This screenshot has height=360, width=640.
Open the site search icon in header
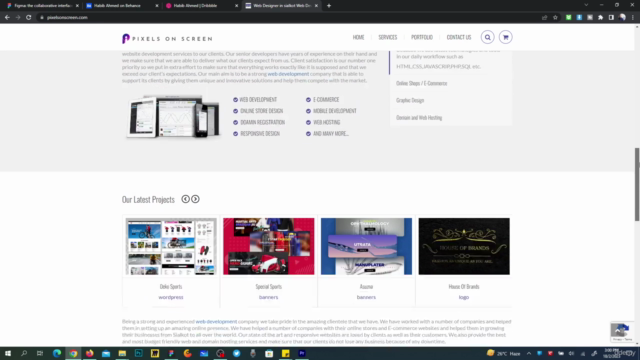pos(487,37)
